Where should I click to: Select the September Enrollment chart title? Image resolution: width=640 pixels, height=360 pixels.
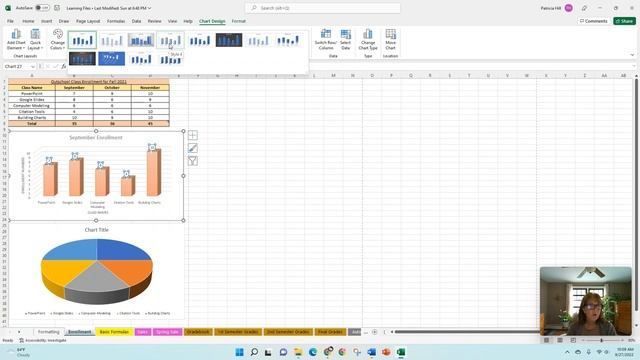tap(96, 138)
